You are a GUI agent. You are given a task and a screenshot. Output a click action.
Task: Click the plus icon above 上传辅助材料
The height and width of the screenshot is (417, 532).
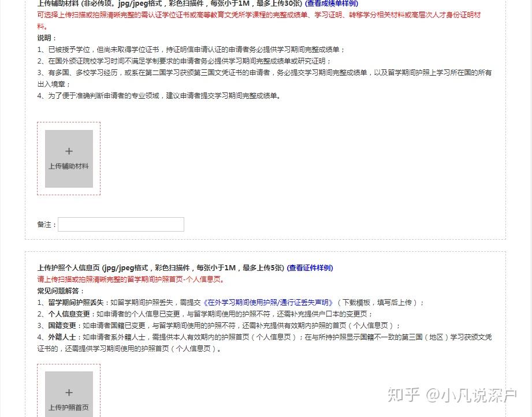(69, 151)
